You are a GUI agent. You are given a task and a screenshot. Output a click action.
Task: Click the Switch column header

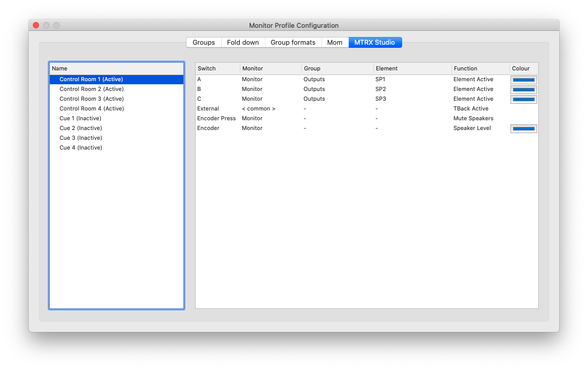pos(218,68)
